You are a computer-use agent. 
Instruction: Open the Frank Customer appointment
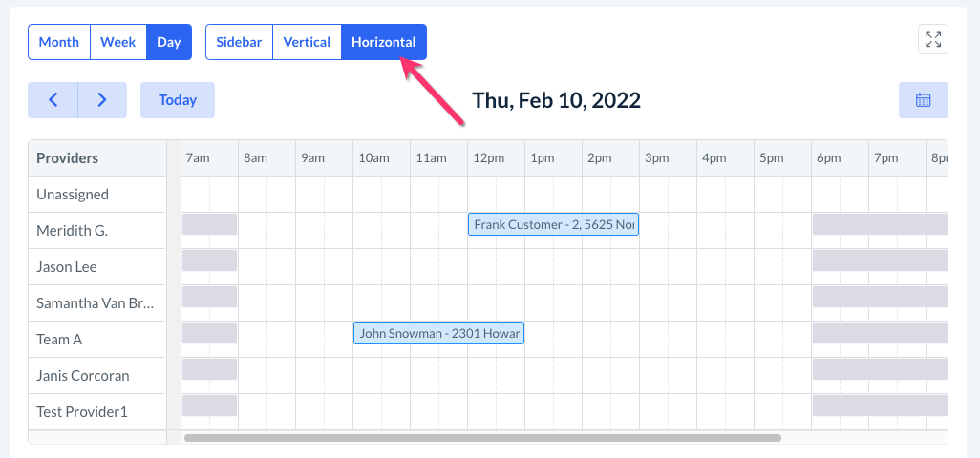[x=553, y=224]
